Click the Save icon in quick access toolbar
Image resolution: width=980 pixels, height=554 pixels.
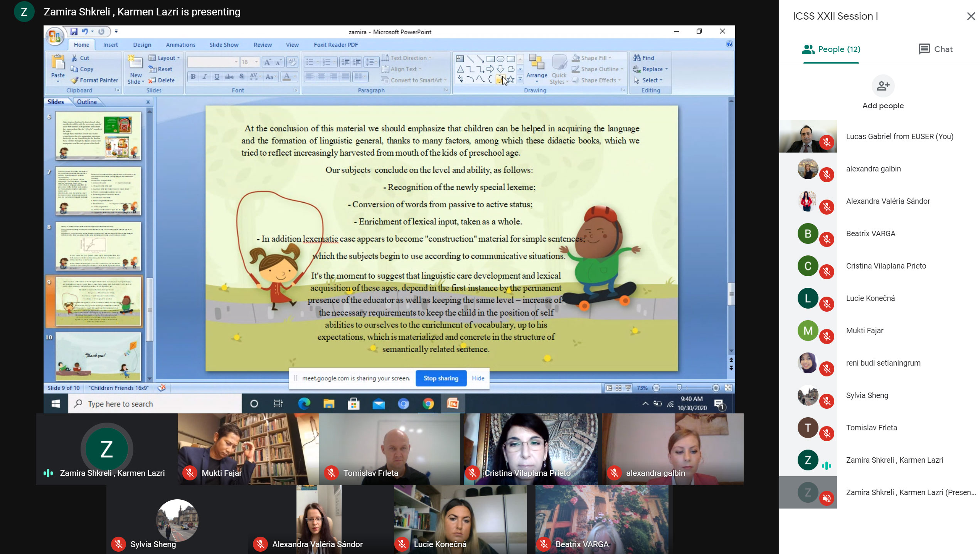[x=74, y=32]
